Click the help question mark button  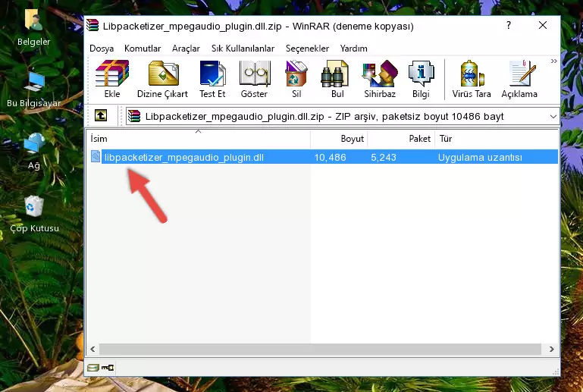click(509, 25)
